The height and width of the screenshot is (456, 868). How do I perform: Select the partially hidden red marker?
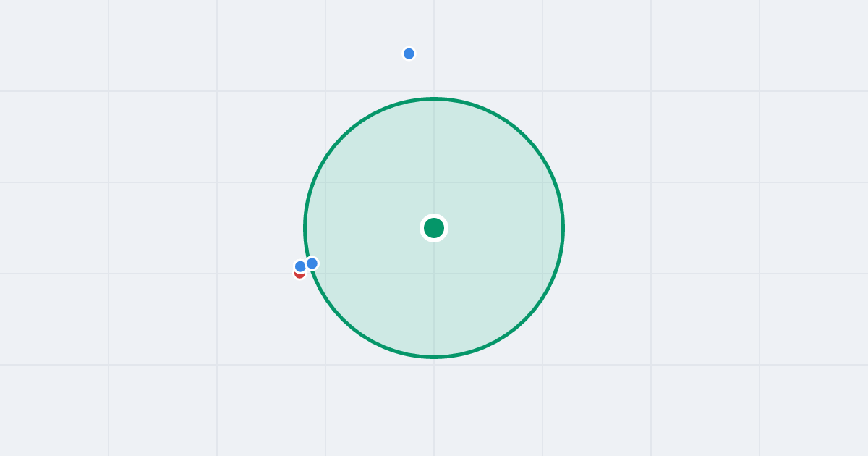coord(299,275)
